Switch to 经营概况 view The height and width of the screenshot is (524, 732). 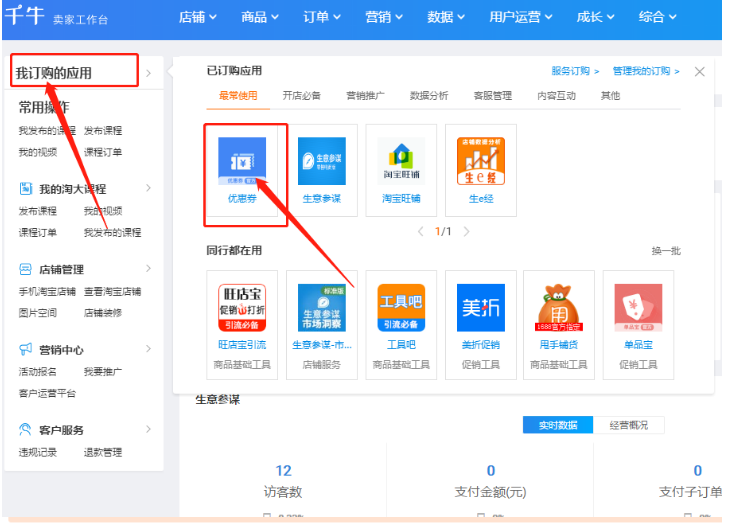point(629,425)
